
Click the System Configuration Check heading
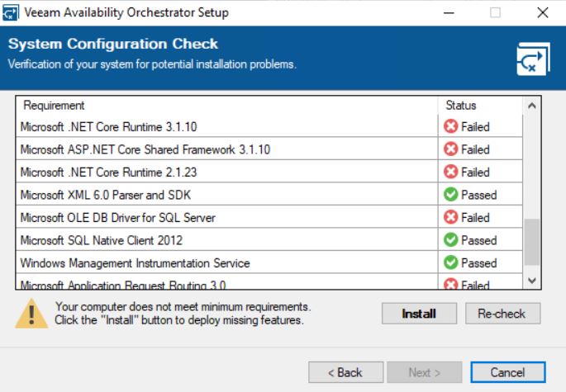pos(113,44)
